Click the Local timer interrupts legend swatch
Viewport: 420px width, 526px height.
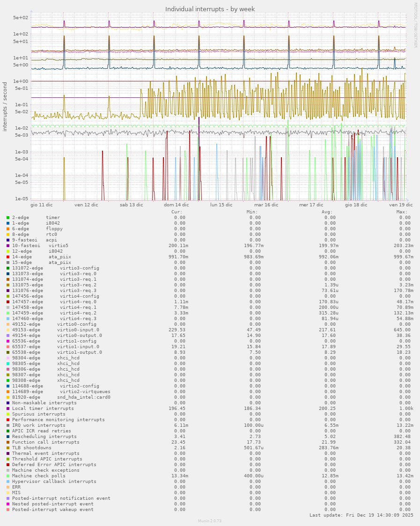pos(8,409)
